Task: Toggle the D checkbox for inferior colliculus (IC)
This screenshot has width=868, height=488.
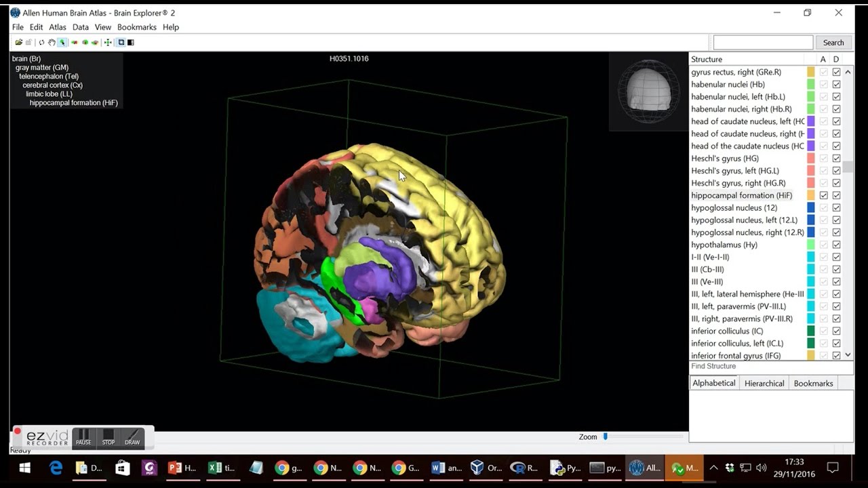Action: click(836, 331)
